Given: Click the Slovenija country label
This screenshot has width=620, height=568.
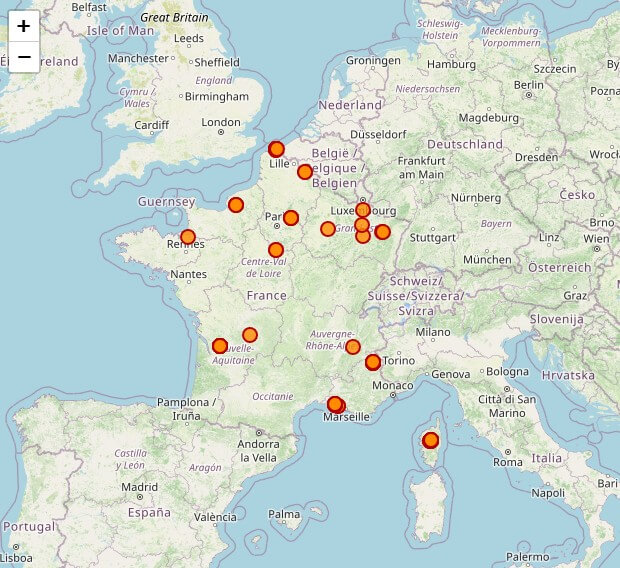Looking at the screenshot, I should point(557,319).
